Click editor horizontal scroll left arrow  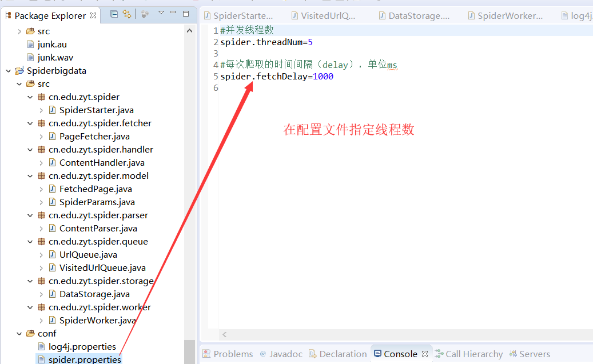[225, 334]
